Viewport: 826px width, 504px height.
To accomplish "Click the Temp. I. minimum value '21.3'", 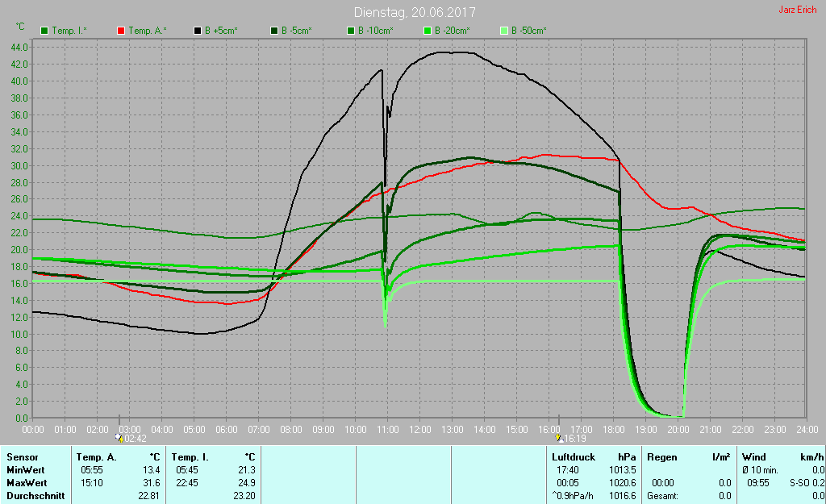I will tap(247, 470).
